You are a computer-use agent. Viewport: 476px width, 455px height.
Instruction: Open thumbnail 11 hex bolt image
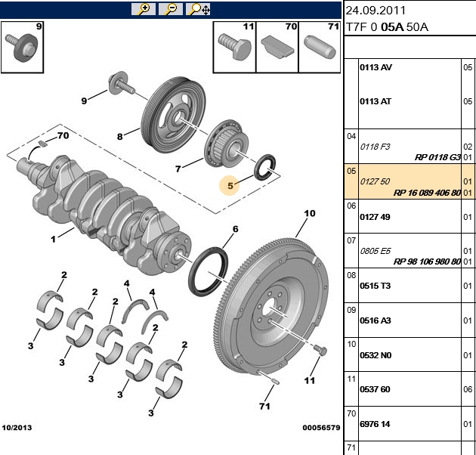234,47
